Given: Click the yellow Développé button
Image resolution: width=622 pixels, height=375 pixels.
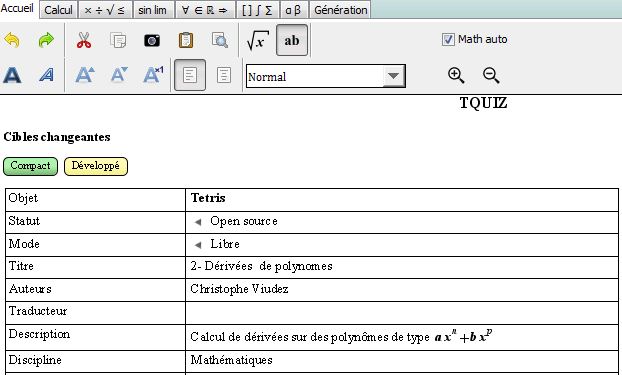Looking at the screenshot, I should 96,166.
